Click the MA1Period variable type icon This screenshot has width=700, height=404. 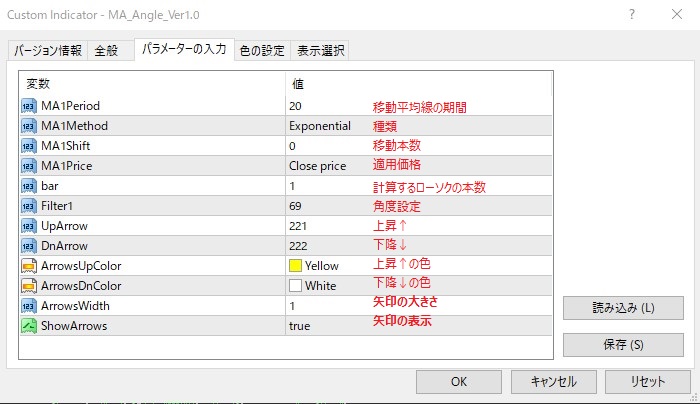28,106
